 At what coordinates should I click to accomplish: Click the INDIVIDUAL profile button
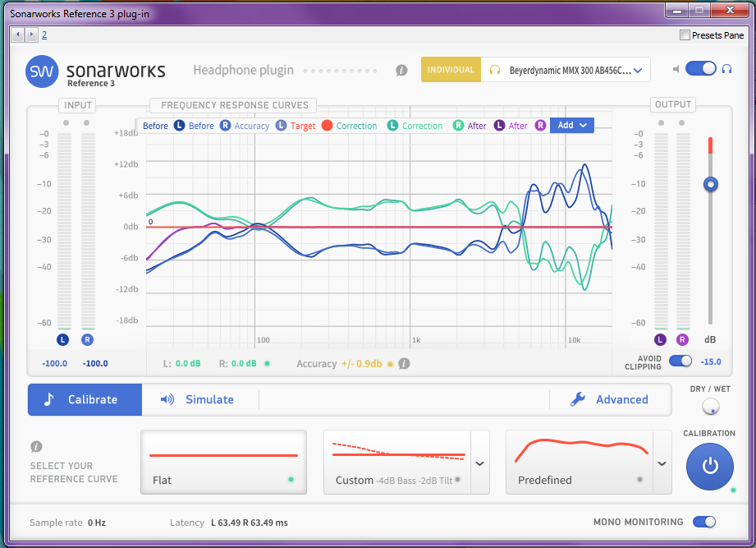(x=451, y=70)
